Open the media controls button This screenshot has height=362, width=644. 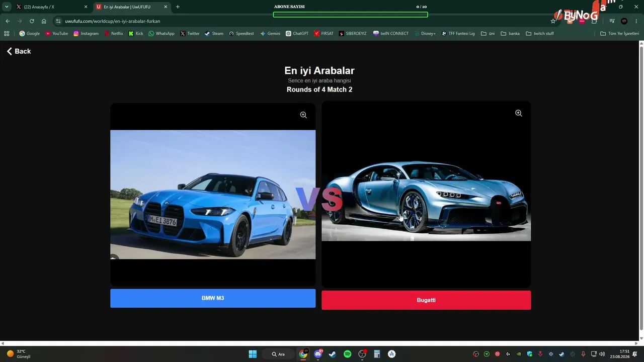612,21
